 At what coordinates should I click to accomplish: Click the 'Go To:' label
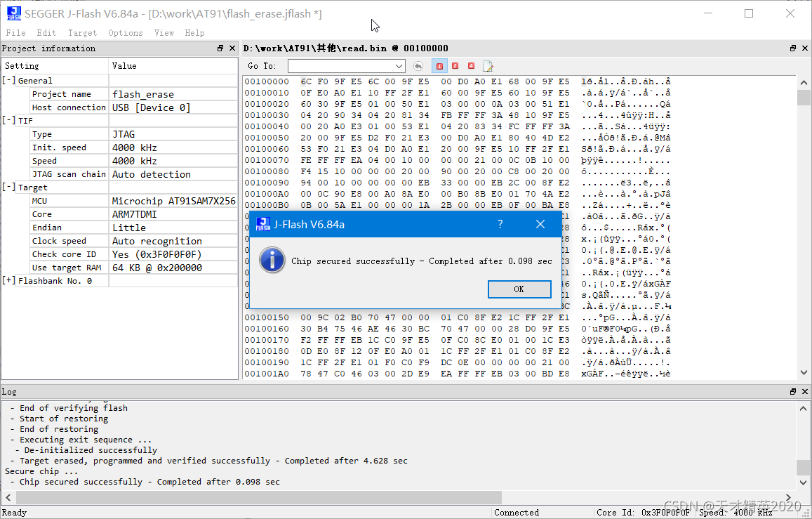tap(262, 66)
